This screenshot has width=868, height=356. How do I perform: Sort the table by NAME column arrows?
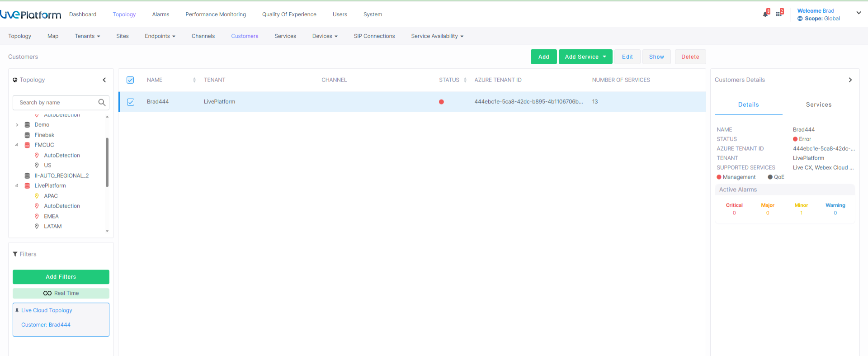(x=194, y=80)
